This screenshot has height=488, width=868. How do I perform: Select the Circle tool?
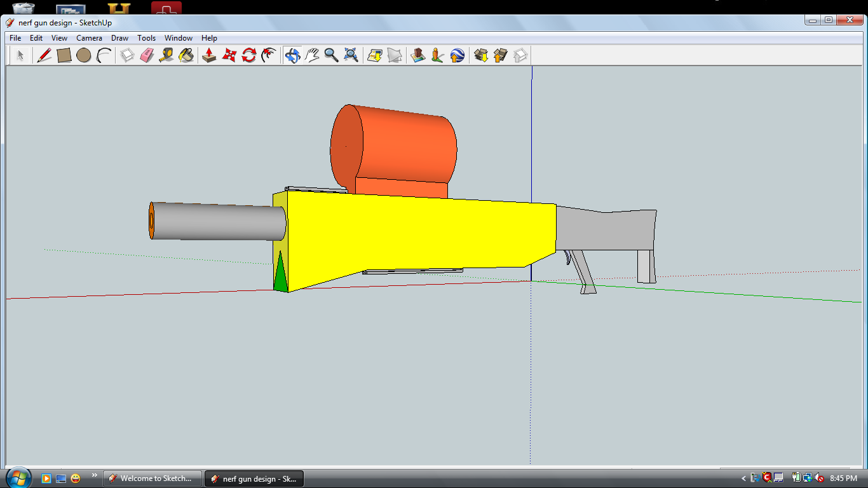point(83,55)
